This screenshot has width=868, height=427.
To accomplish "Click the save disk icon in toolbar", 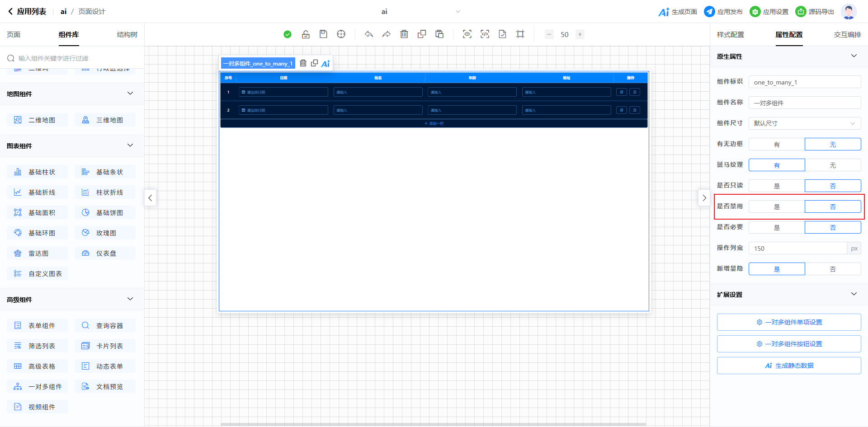I will tap(323, 34).
